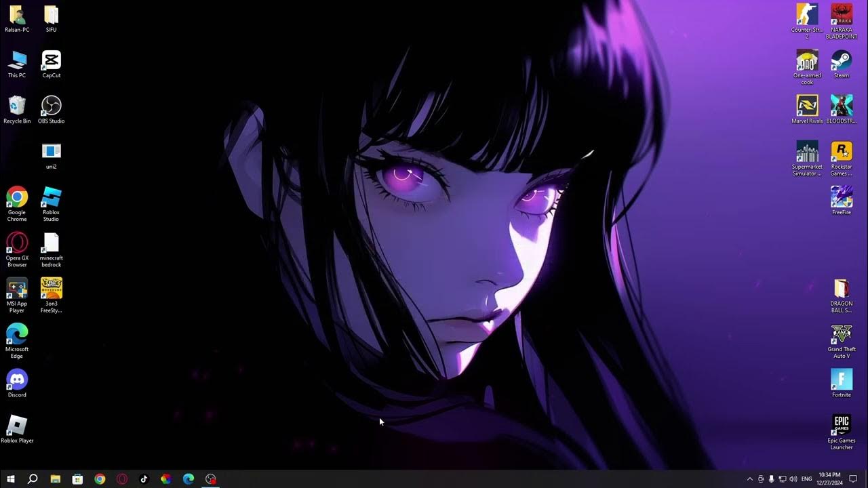Viewport: 868px width, 488px height.
Task: Select the Google Chrome desktop shortcut
Action: pos(17,204)
